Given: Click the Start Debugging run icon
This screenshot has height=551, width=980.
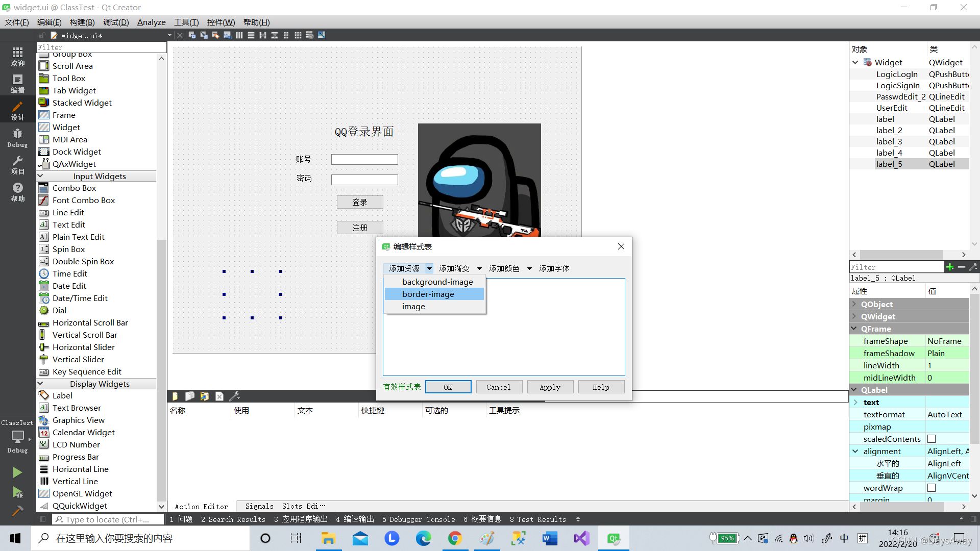Looking at the screenshot, I should pos(17,492).
